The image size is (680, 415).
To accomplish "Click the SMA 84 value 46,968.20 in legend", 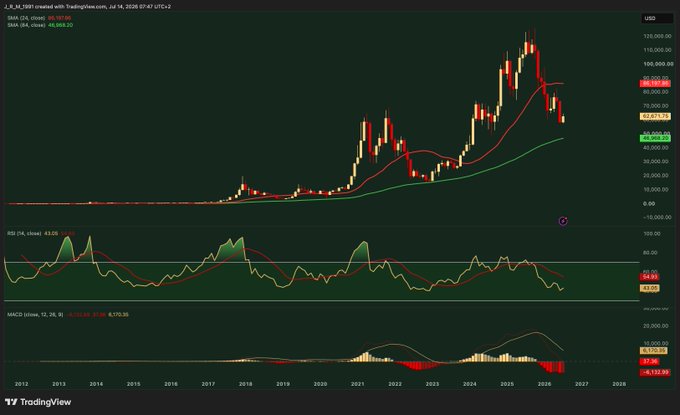I will (60, 25).
